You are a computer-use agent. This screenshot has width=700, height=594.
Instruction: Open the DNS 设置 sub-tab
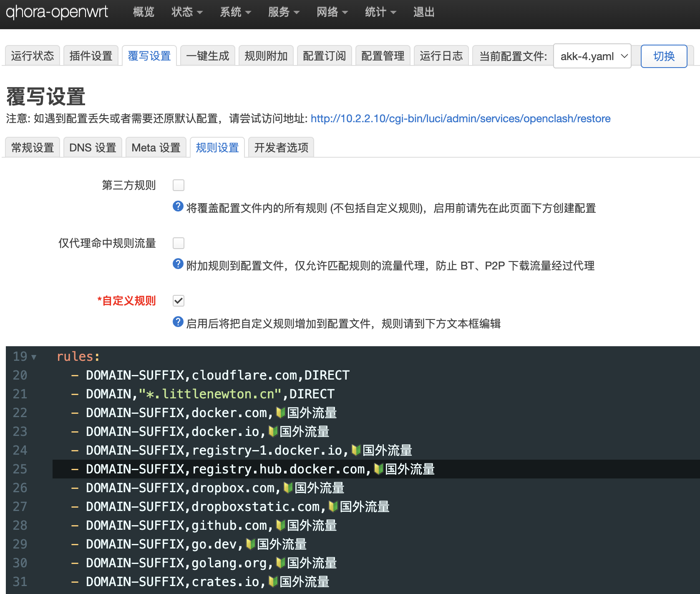(x=93, y=148)
